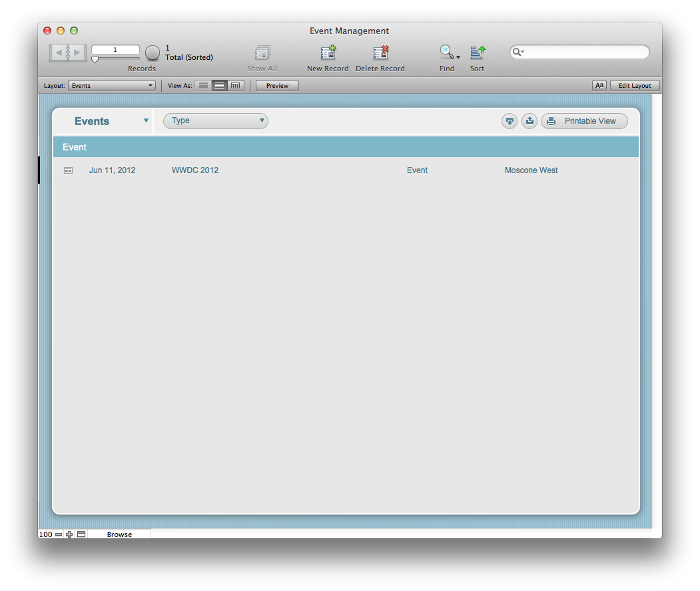
Task: Click the upload circular icon near Printable View
Action: click(x=529, y=120)
